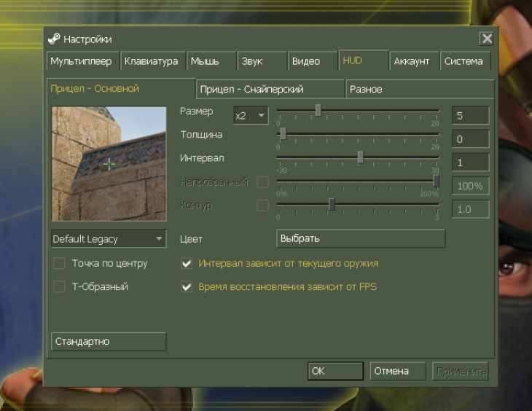This screenshot has height=411, width=532.
Task: Open the Клавиатура tab
Action: (153, 61)
